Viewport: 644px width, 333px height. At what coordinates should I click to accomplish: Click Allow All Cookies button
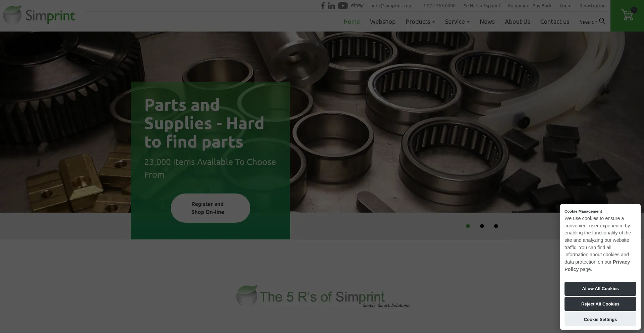(600, 289)
